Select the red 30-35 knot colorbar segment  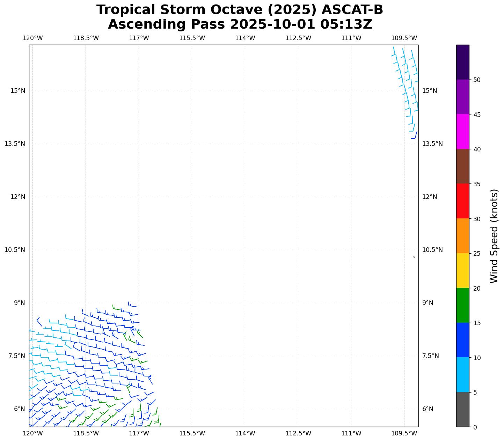pyautogui.click(x=462, y=201)
